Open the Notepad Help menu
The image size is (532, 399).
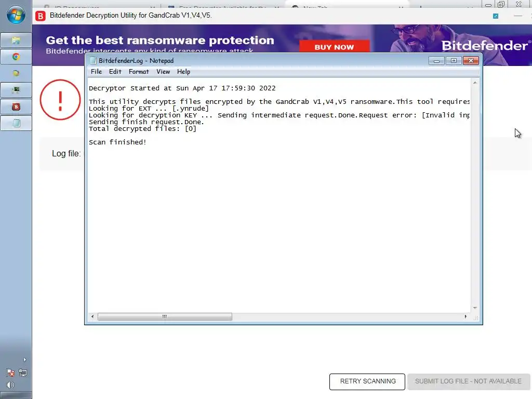pos(183,72)
